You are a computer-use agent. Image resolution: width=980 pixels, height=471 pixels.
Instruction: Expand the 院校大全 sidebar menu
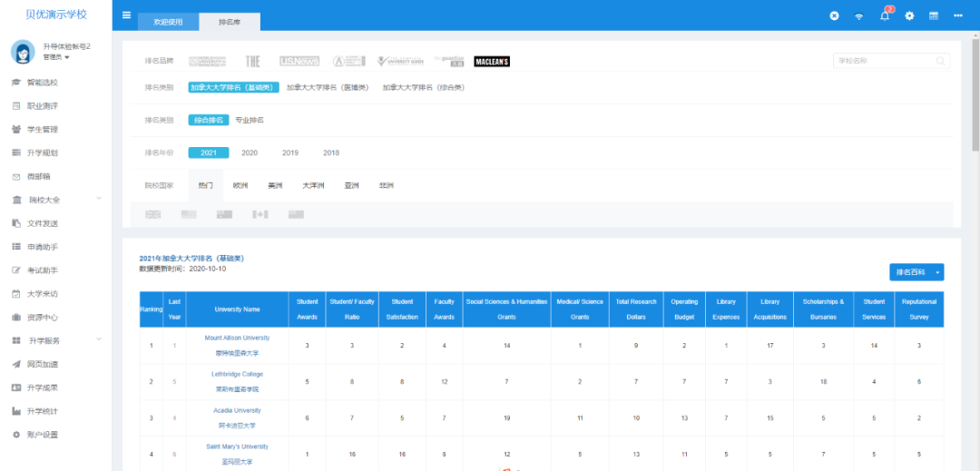tap(56, 200)
